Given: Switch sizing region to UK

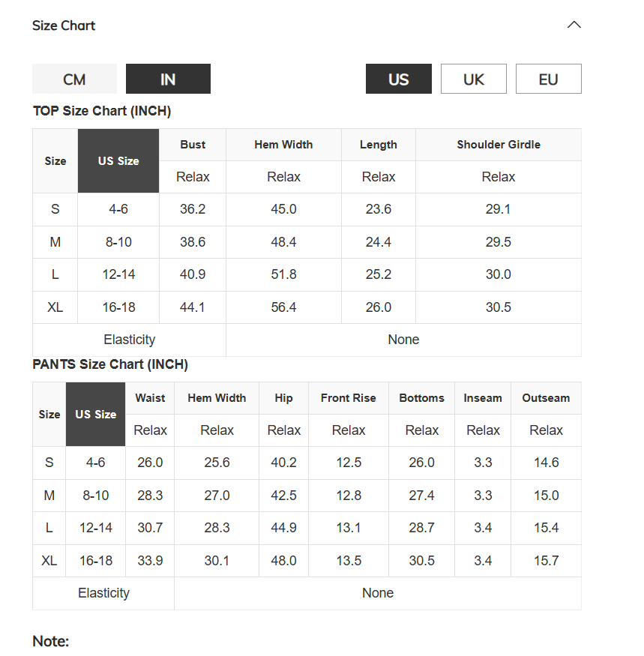Looking at the screenshot, I should click(x=473, y=79).
